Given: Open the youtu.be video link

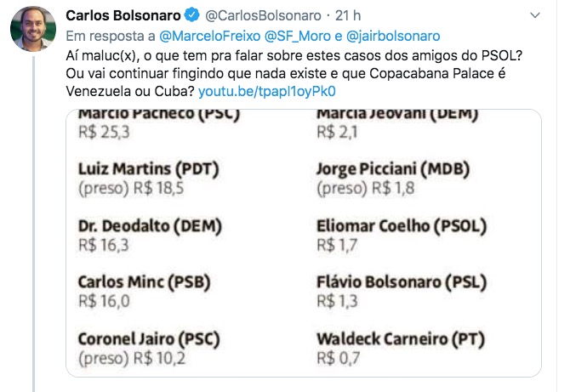Looking at the screenshot, I should [x=266, y=90].
